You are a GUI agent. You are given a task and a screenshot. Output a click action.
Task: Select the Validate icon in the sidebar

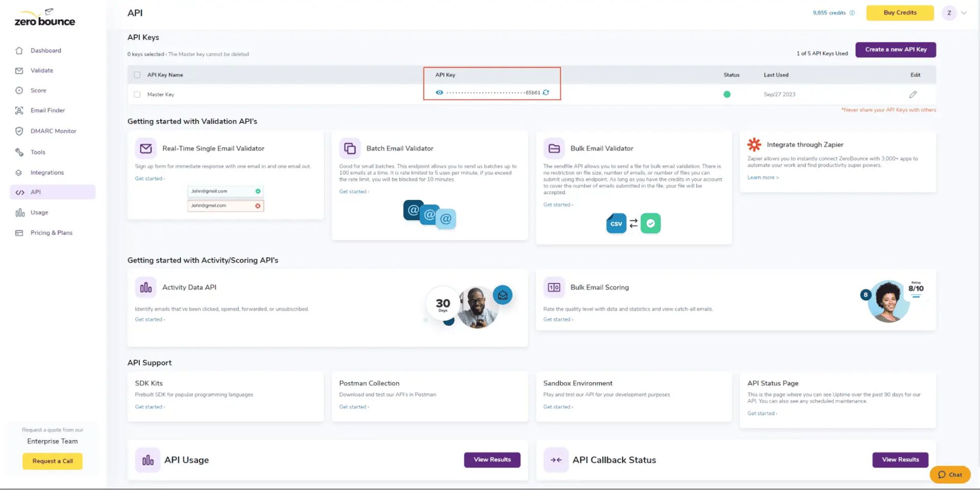click(19, 70)
